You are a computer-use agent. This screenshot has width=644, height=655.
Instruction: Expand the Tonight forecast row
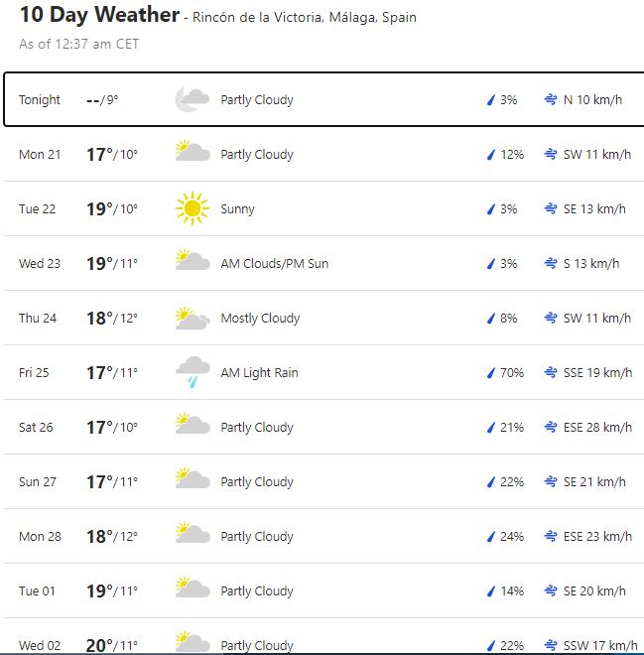tap(322, 99)
